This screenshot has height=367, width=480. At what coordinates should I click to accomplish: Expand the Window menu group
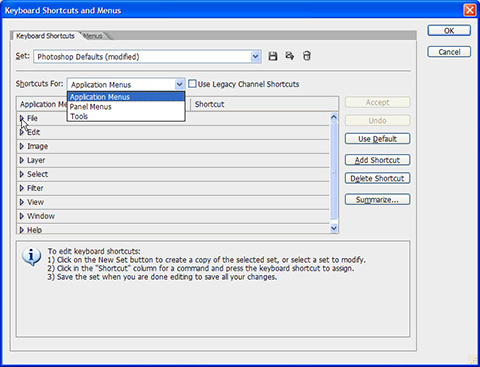(x=22, y=216)
